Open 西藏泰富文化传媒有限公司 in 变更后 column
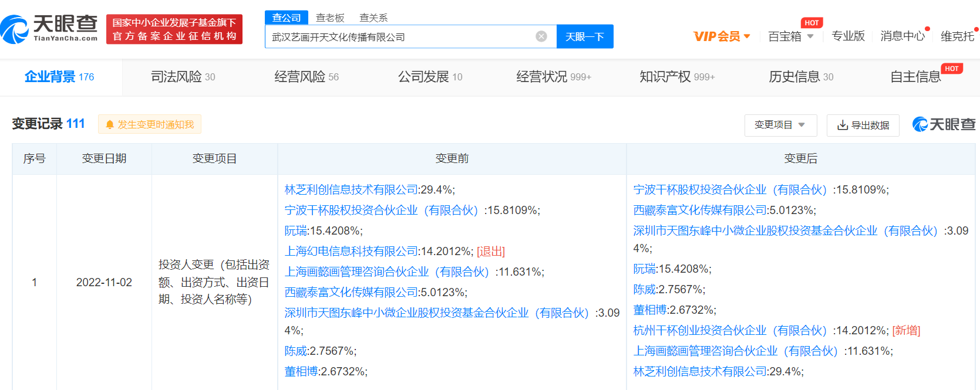980x390 pixels. tap(700, 210)
